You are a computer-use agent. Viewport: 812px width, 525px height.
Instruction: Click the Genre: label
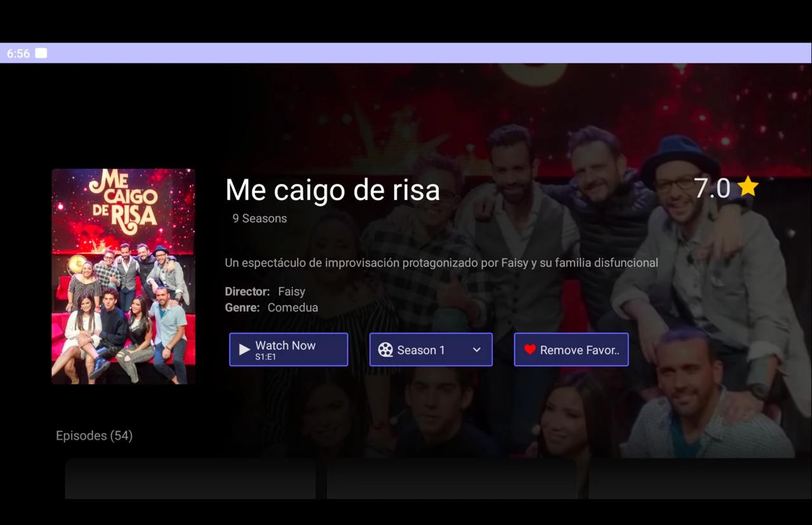pos(242,308)
